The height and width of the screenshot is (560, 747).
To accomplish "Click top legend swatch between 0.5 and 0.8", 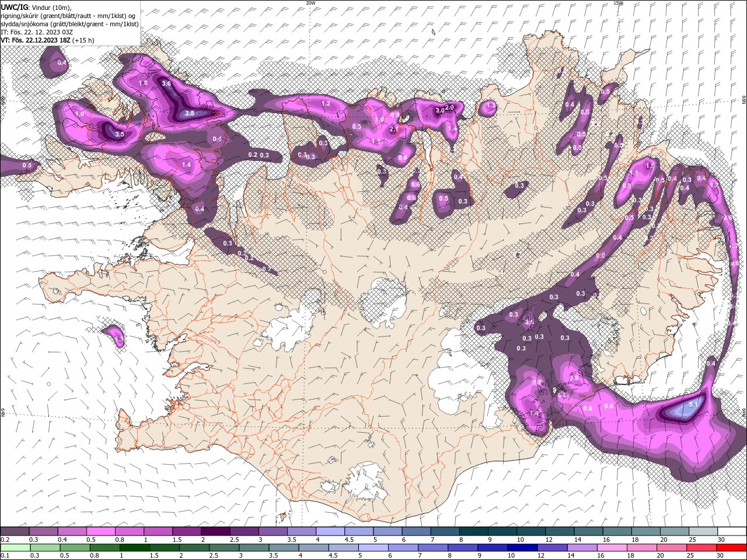I will coord(100,531).
